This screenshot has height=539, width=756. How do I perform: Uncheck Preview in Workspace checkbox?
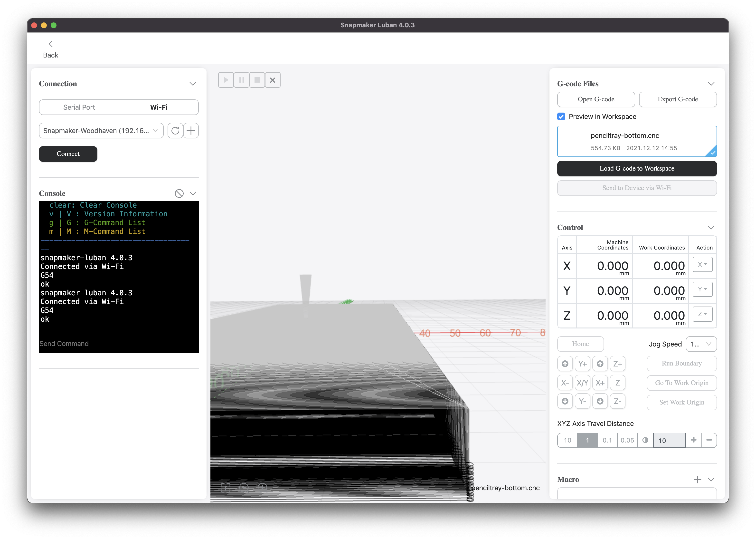561,116
